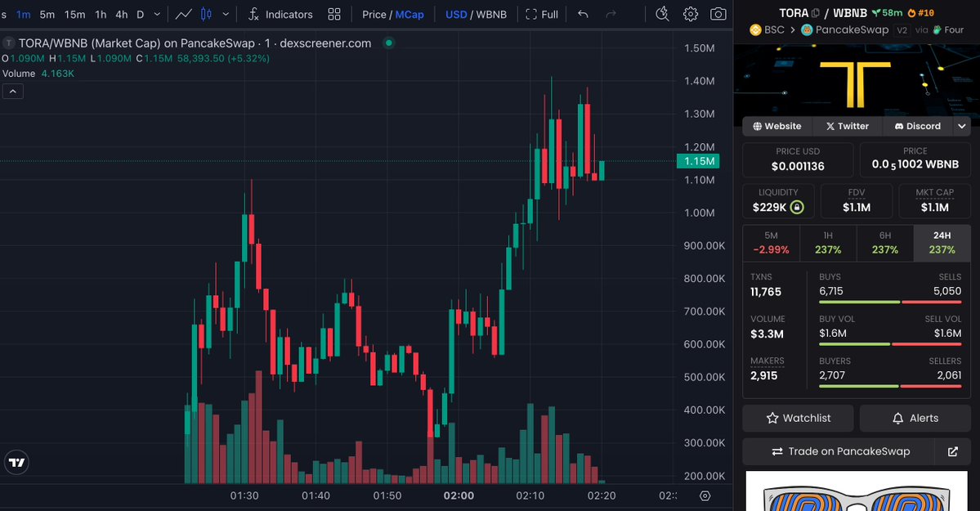Open the layout grid icon
This screenshot has height=511, width=980.
[334, 14]
